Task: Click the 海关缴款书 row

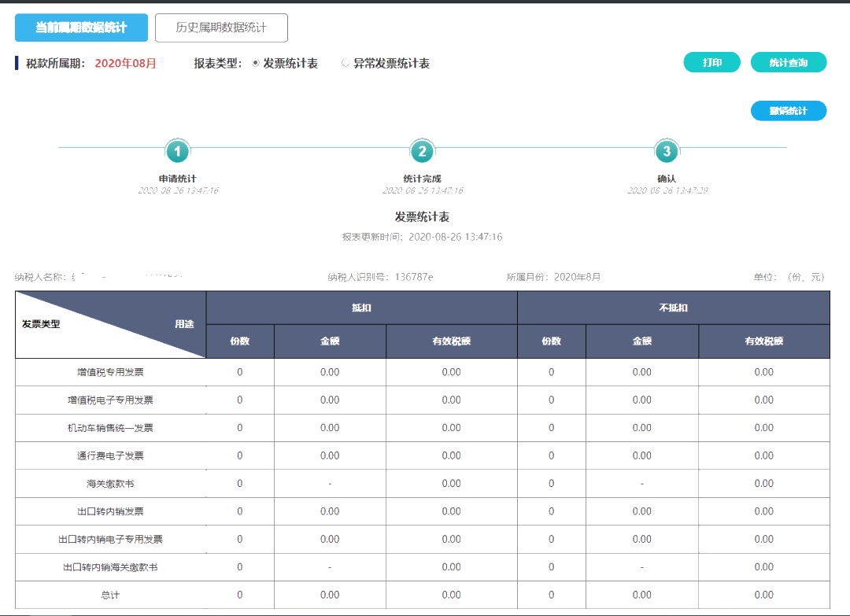Action: click(x=110, y=484)
